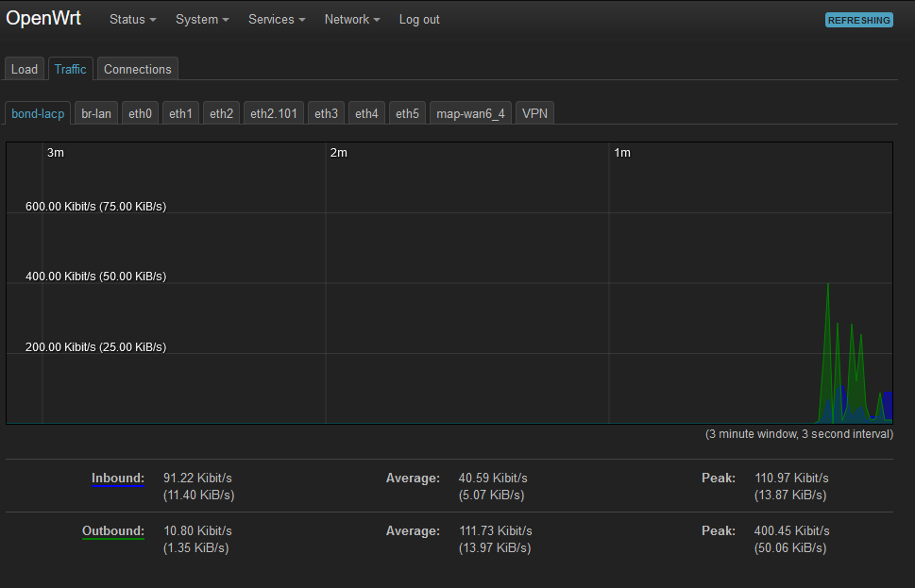Viewport: 915px width, 588px height.
Task: Open the Services dropdown menu
Action: click(x=277, y=19)
